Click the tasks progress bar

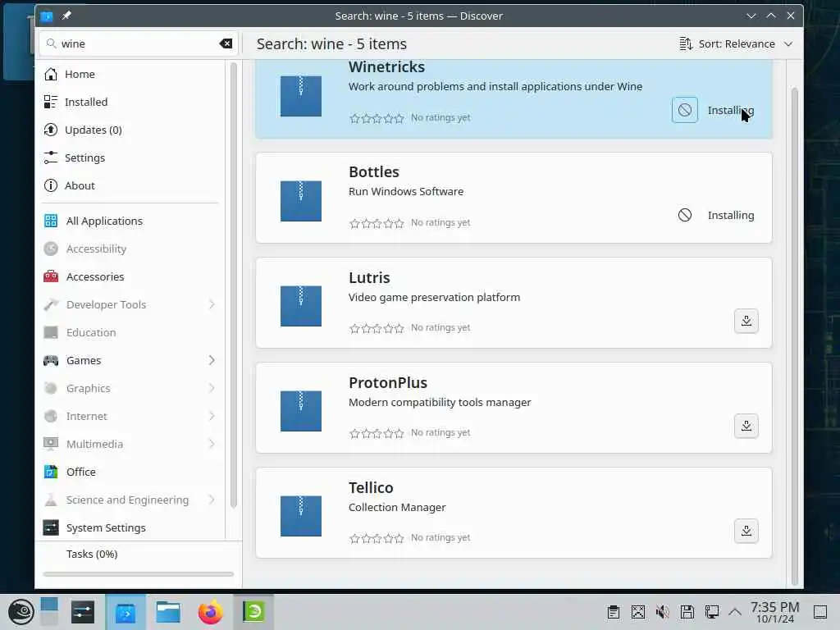(138, 573)
